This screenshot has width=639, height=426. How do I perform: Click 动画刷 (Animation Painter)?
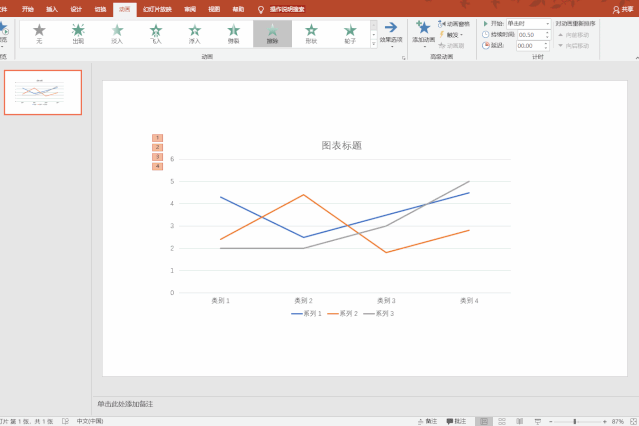[451, 46]
